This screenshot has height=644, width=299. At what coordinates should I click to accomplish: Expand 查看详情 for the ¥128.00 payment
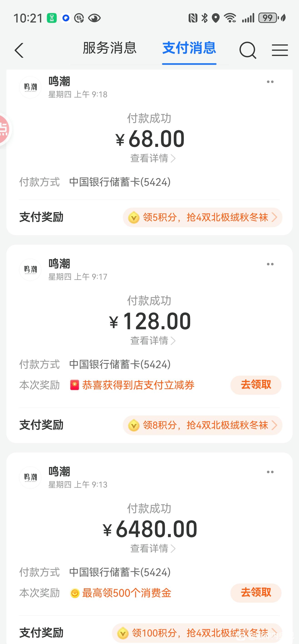tap(153, 340)
